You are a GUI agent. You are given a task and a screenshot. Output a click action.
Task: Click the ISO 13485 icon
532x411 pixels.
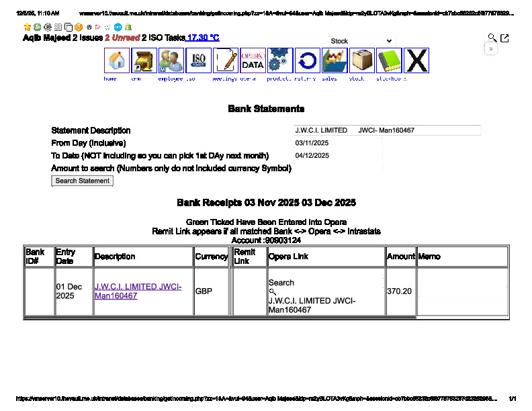tap(198, 60)
